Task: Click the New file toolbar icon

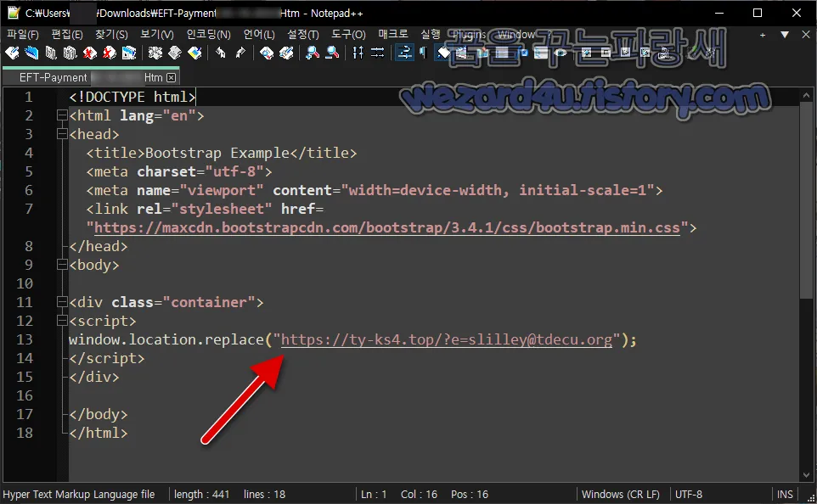Action: coord(12,53)
